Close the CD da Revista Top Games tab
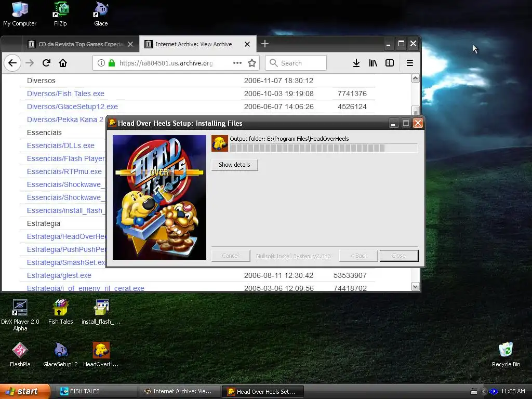Screen dimensions: 532x399 [130, 44]
